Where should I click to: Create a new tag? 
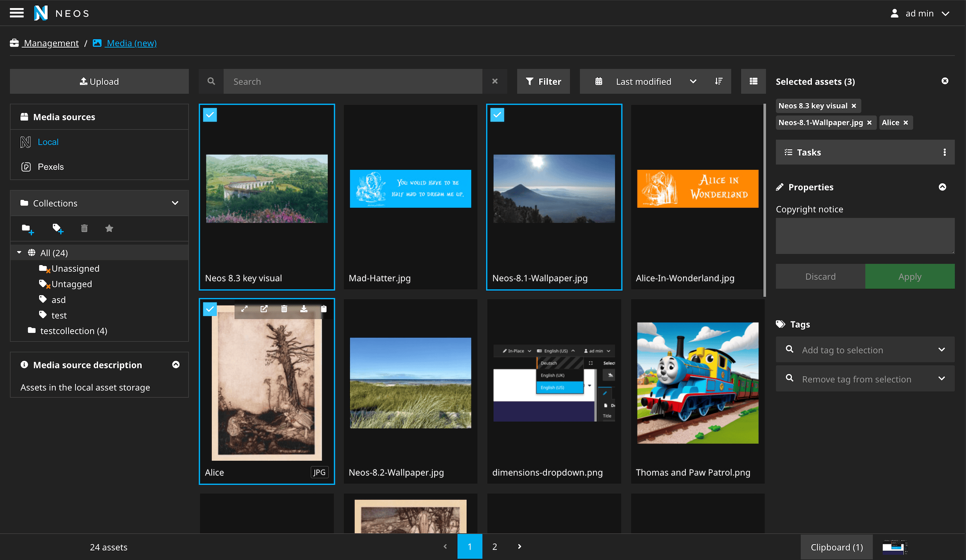(x=58, y=229)
